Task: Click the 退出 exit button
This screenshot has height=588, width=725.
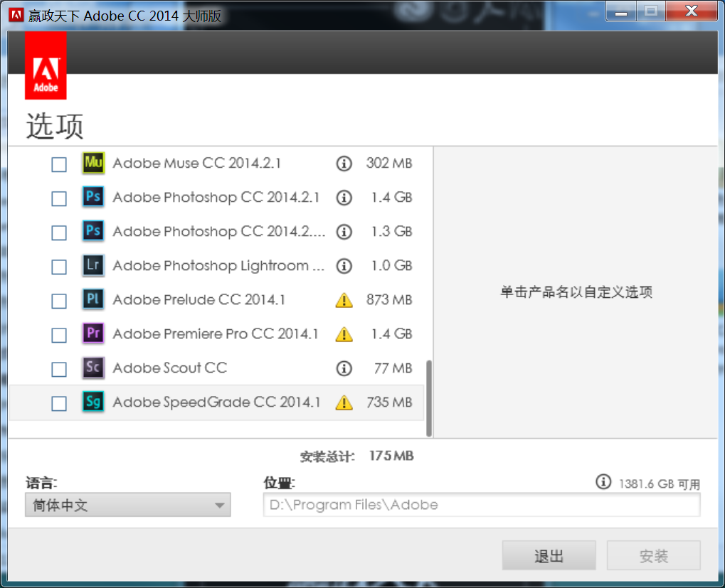Action: click(x=549, y=556)
